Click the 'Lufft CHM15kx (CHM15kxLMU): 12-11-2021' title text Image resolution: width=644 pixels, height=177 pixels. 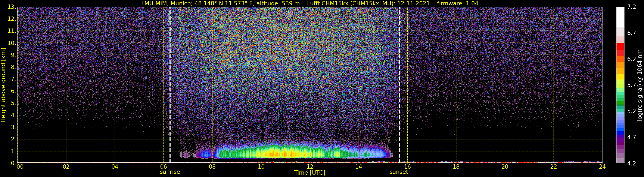pos(368,3)
